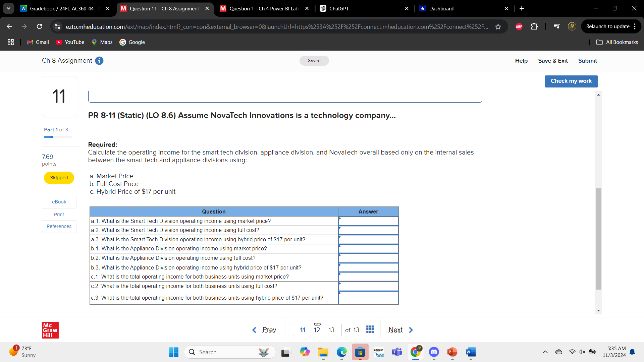644x362 pixels.
Task: Toggle the bookmark star in the address bar
Action: click(498, 26)
